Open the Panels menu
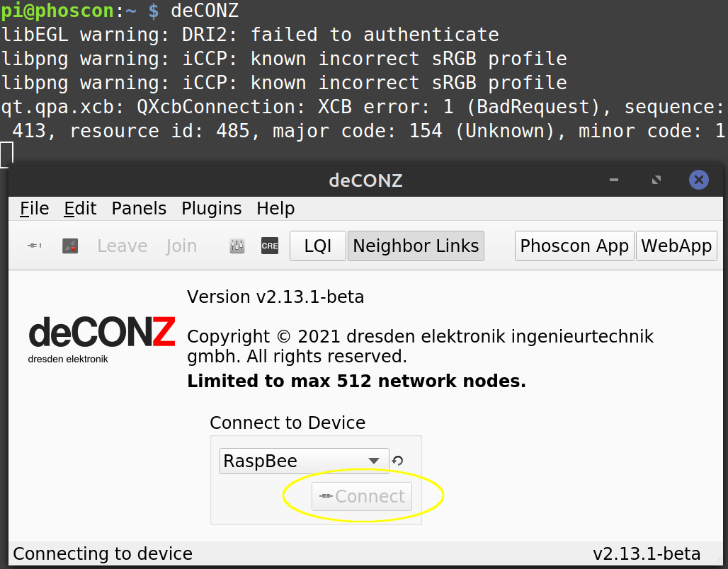Viewport: 728px width, 569px height. (138, 208)
